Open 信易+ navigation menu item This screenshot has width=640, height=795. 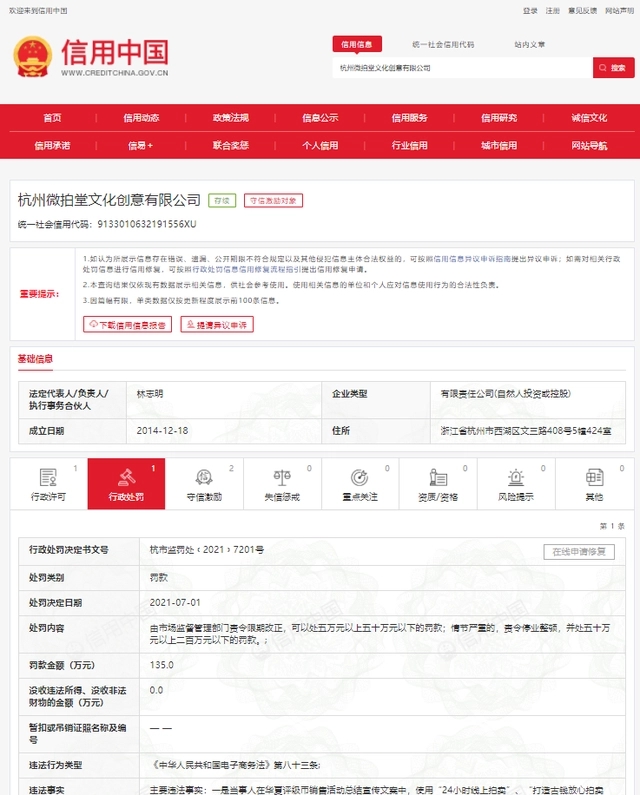click(140, 146)
